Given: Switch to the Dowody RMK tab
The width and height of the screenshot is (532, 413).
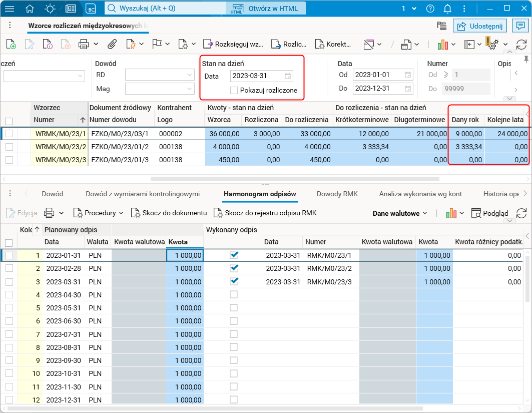Looking at the screenshot, I should [x=337, y=194].
